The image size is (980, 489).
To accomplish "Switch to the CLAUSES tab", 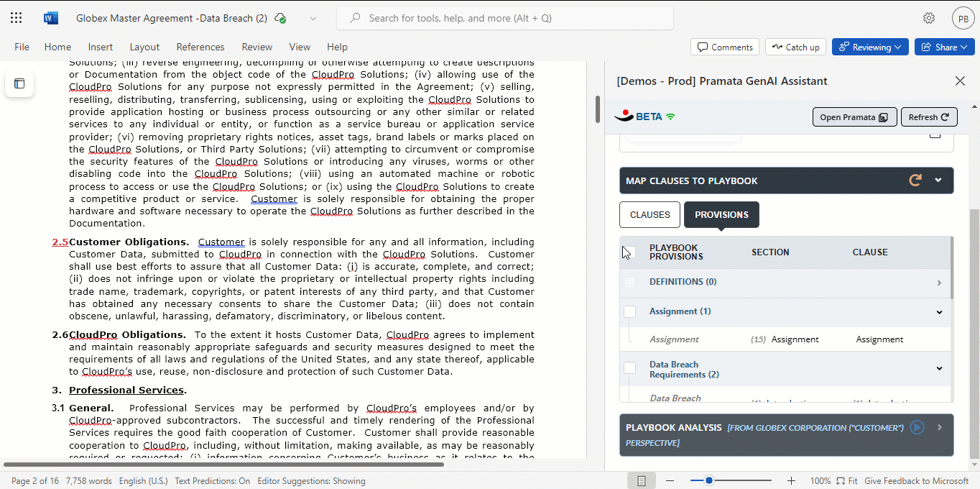I will 650,214.
